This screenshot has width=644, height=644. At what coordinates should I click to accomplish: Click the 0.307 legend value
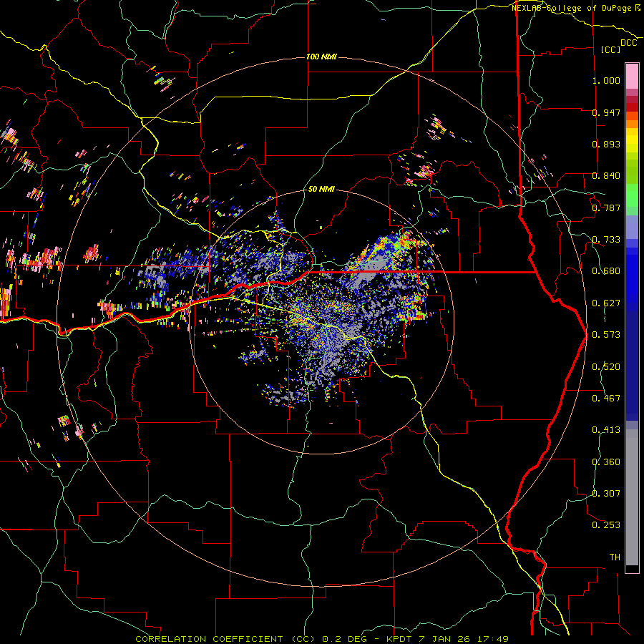coord(606,493)
